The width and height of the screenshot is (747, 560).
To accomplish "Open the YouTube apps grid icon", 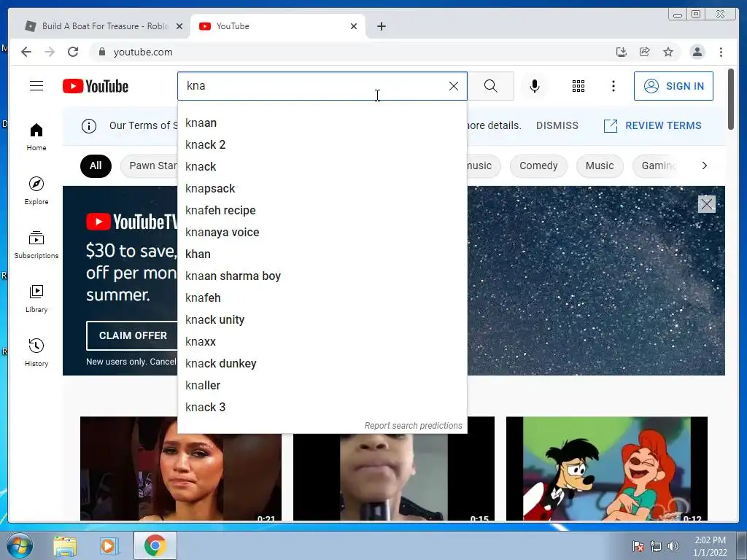I will point(578,86).
